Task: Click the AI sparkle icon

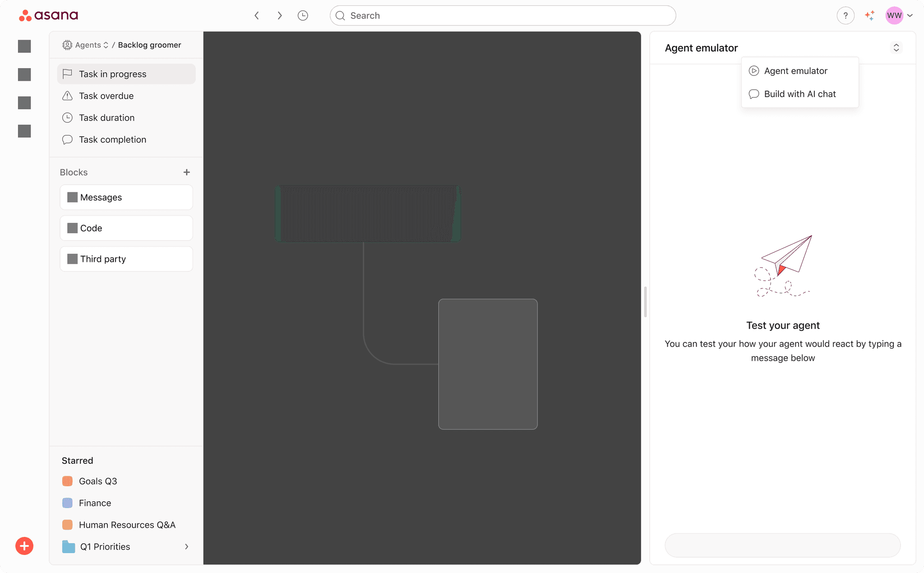Action: 869,16
